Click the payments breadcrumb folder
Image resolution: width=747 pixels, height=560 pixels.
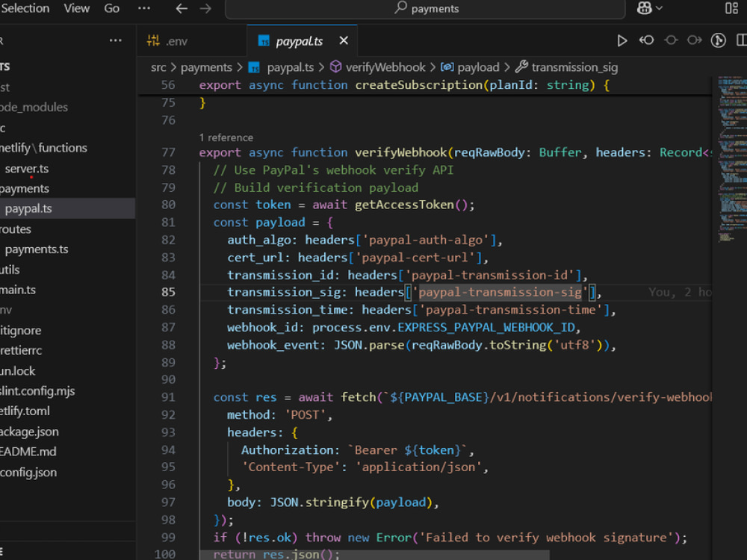coord(206,68)
